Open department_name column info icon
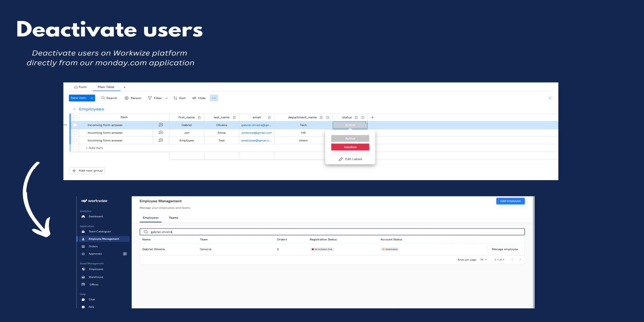This screenshot has width=644, height=322. click(328, 117)
